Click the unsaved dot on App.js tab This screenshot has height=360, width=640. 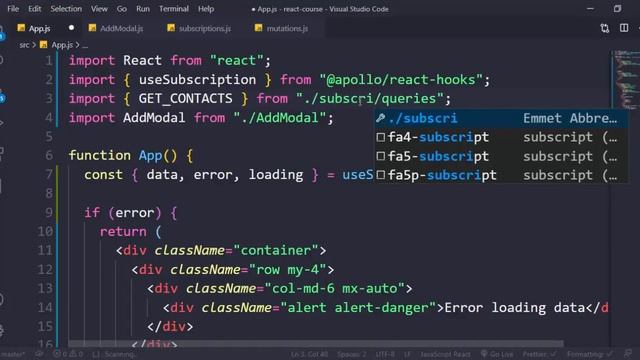71,28
